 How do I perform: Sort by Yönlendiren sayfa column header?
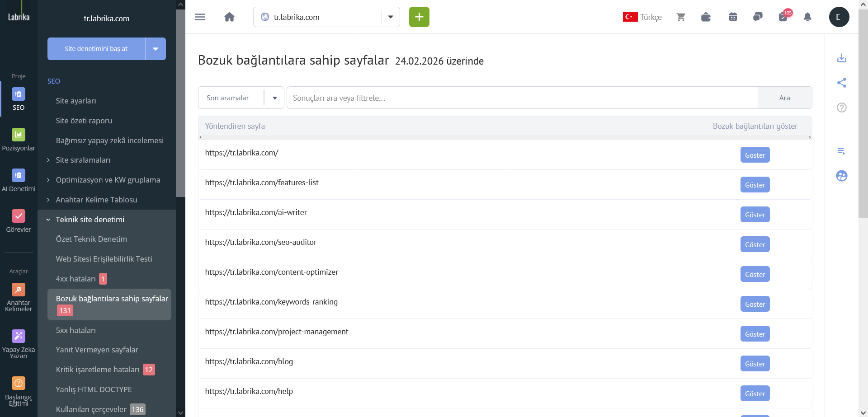click(235, 126)
